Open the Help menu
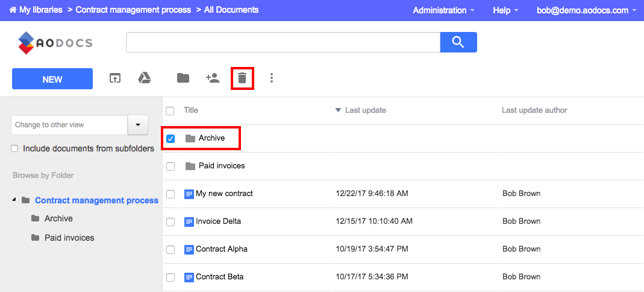 [505, 10]
